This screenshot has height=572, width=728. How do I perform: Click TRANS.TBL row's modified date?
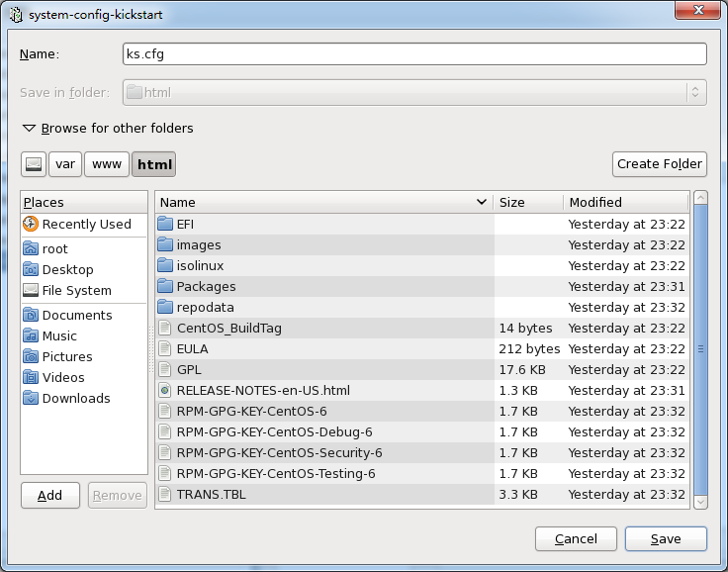pyautogui.click(x=626, y=494)
